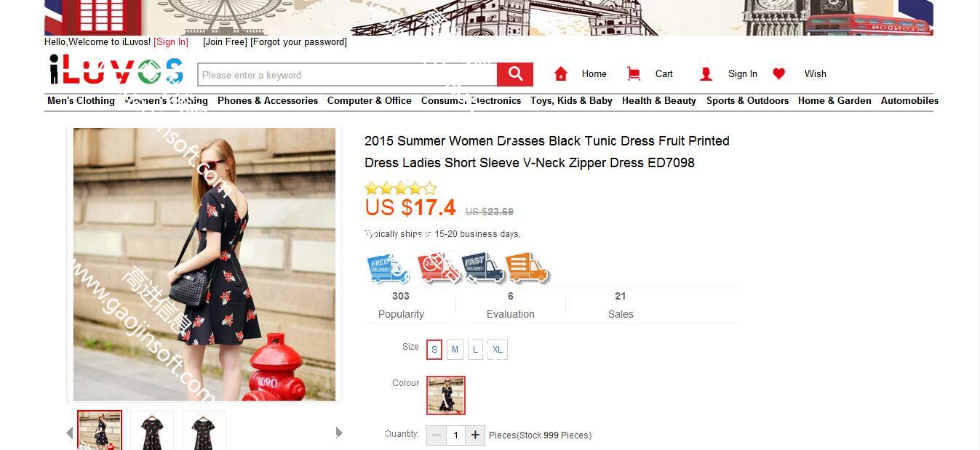Show next product thumbnails with right arrow
Image resolution: width=980 pixels, height=450 pixels.
339,433
